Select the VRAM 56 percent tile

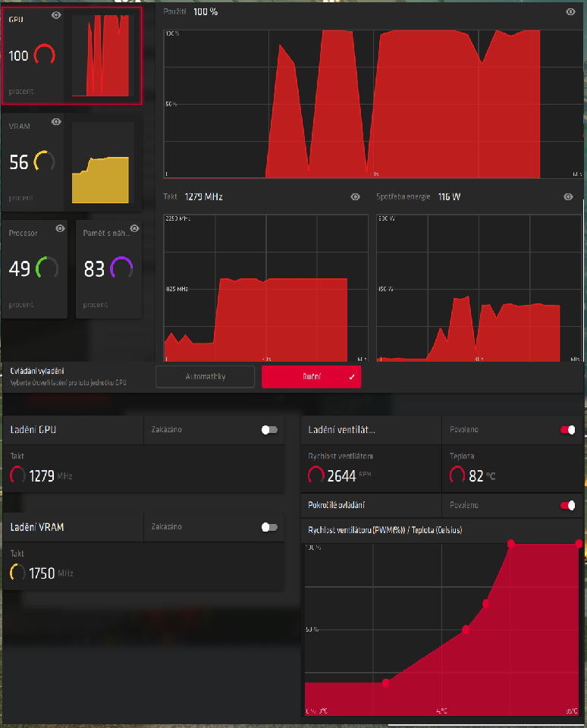71,162
